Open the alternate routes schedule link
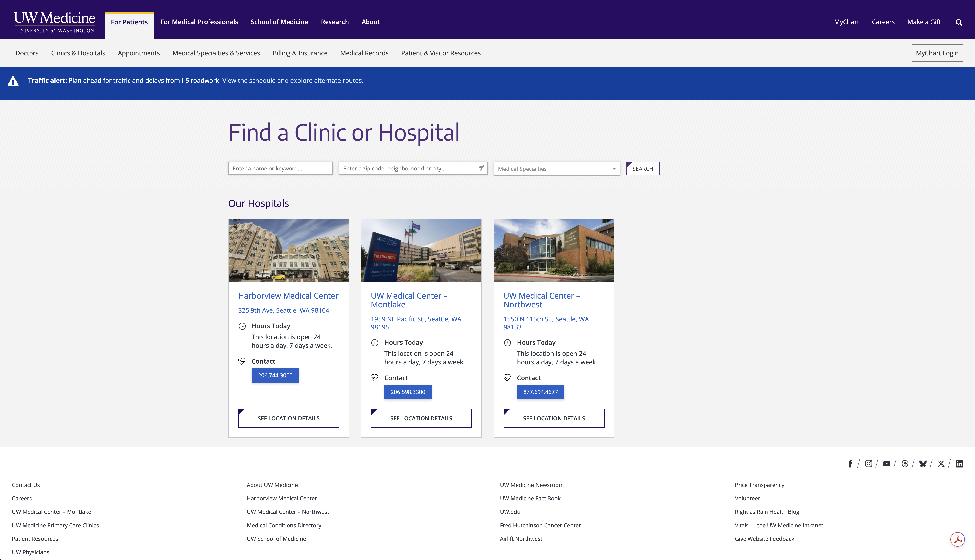 click(292, 80)
